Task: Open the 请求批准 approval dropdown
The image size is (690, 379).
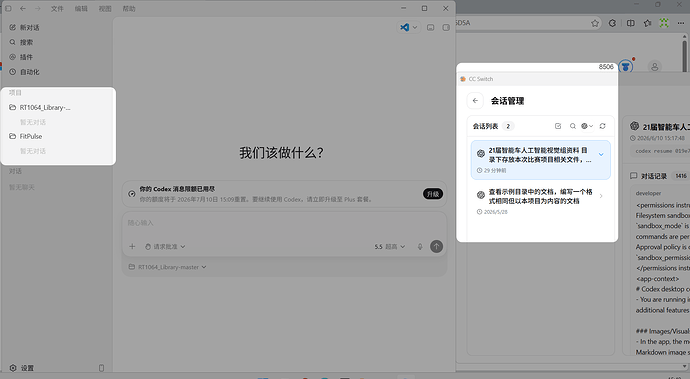Action: tap(165, 247)
